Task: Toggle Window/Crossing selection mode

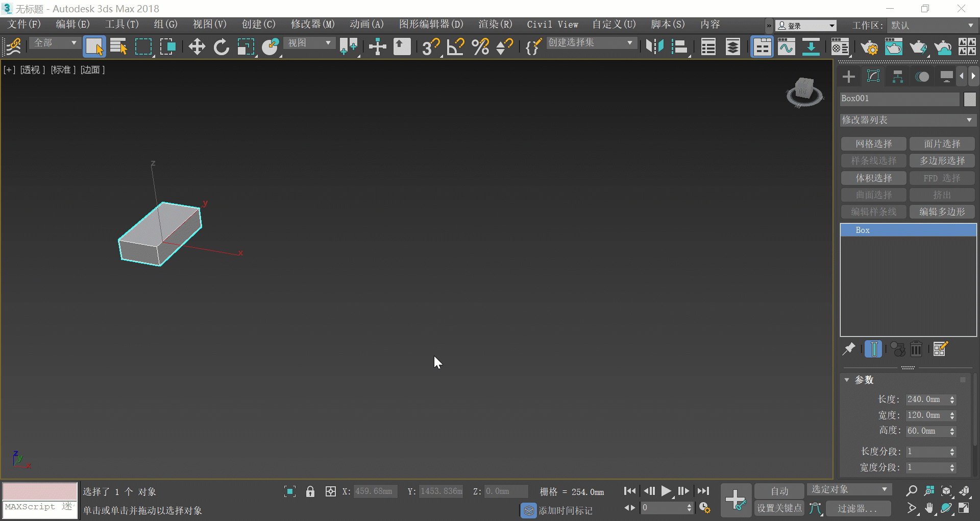Action: (168, 47)
